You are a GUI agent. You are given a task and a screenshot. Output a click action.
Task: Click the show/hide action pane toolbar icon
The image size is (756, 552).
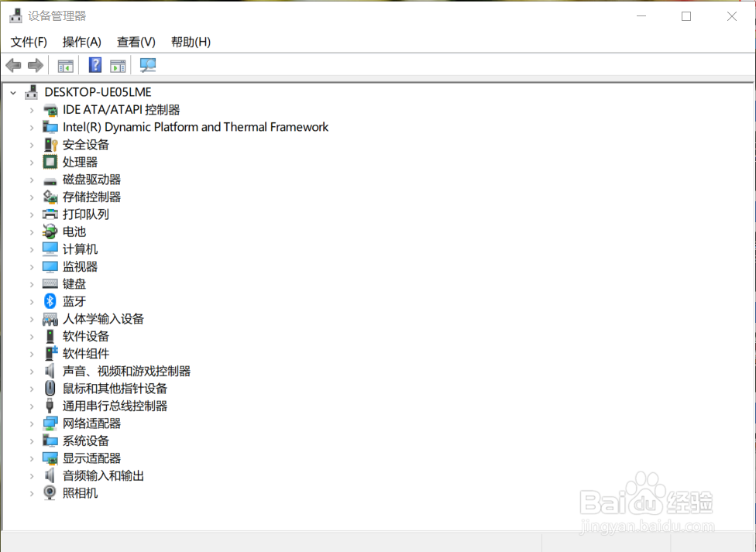tap(118, 66)
